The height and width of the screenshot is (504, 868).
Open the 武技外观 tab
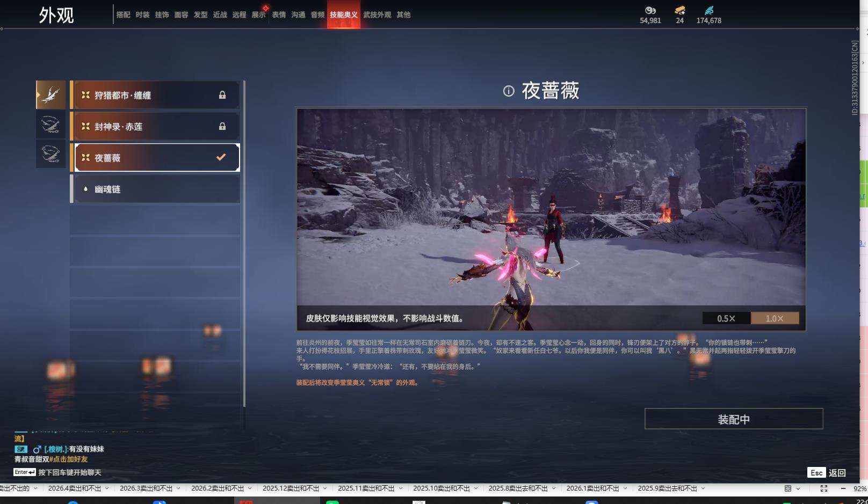point(377,15)
